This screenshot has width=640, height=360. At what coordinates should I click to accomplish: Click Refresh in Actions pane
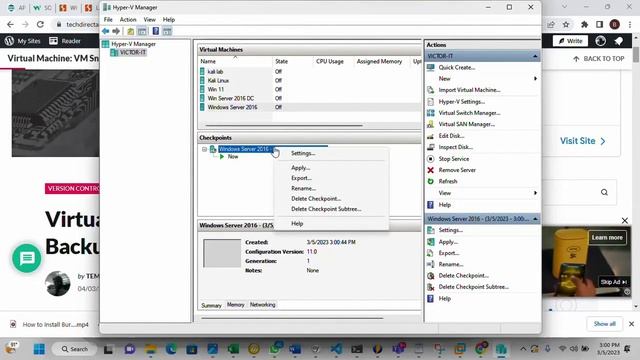click(448, 181)
